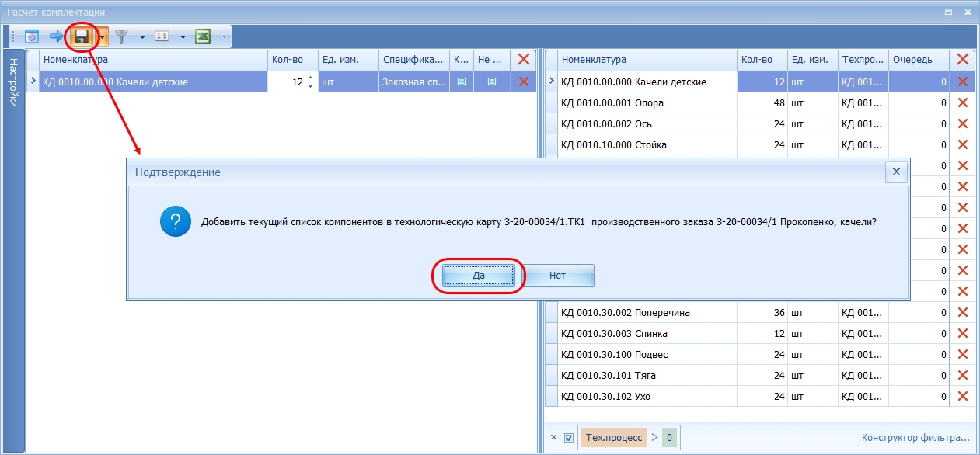Open the Настройки side panel tab

[x=14, y=82]
